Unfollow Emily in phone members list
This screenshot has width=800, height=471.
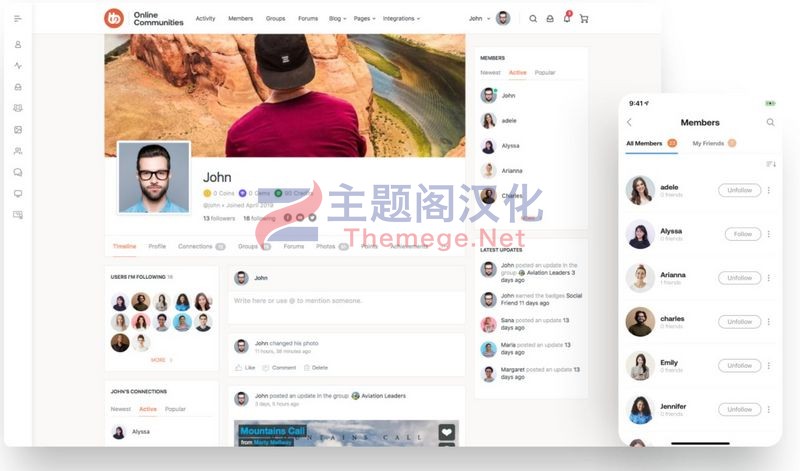pyautogui.click(x=740, y=366)
